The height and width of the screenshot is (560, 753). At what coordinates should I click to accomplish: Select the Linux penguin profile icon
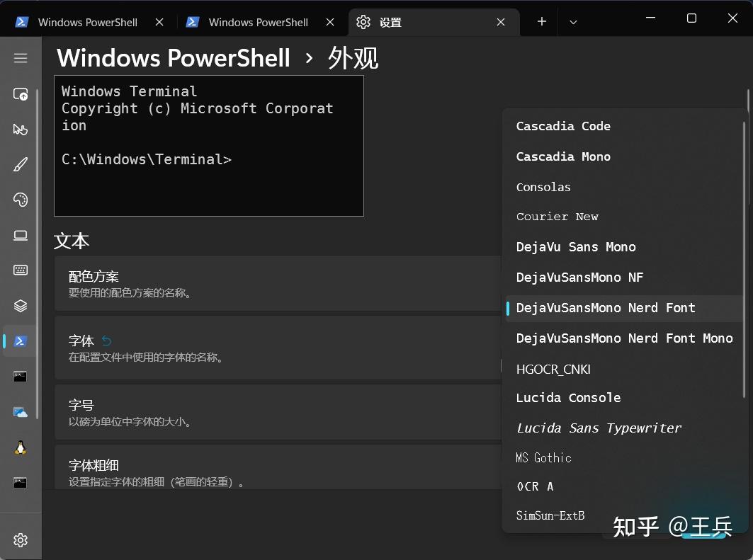[20, 447]
